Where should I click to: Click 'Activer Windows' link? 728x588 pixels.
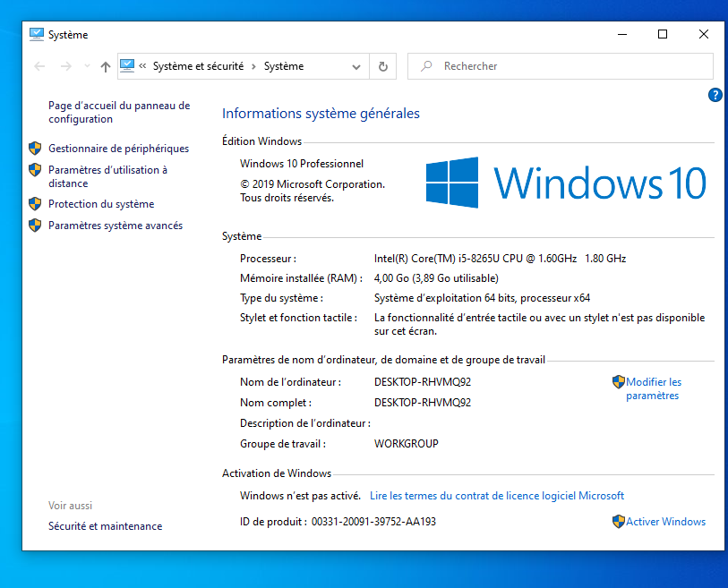click(x=666, y=522)
